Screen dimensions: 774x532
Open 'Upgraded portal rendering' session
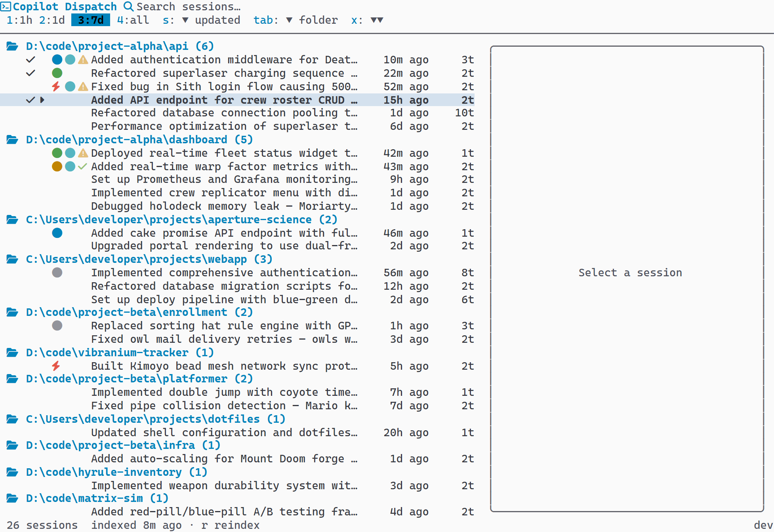tap(238, 246)
